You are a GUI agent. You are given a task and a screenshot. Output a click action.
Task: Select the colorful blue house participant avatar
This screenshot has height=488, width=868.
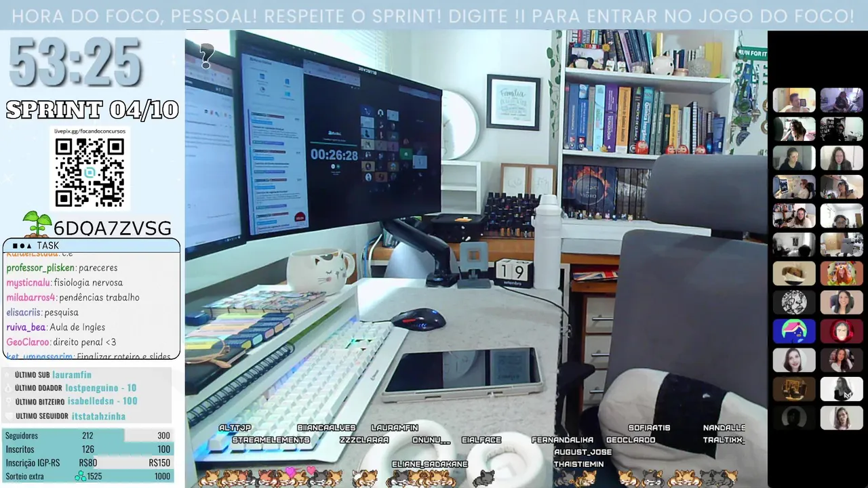(794, 331)
